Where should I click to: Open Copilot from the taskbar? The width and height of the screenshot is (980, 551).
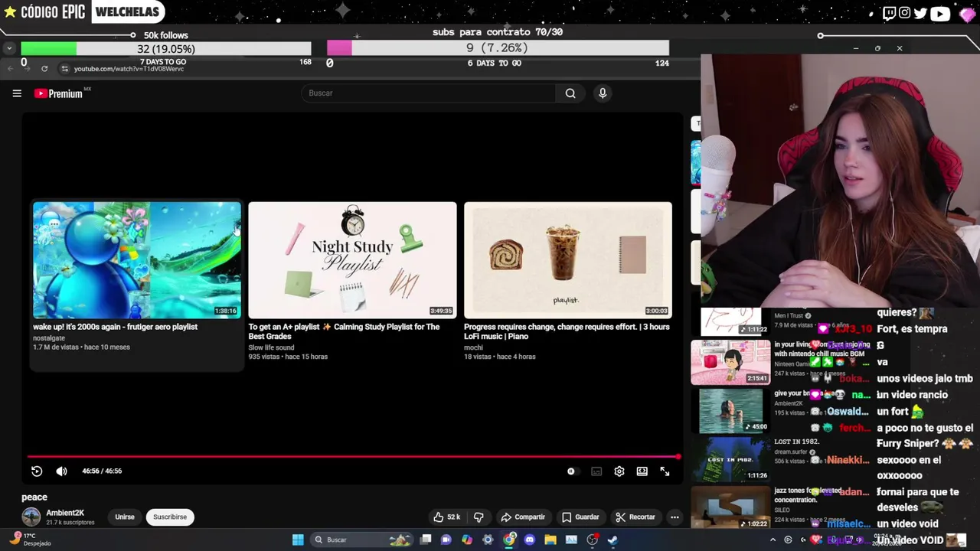(x=467, y=540)
